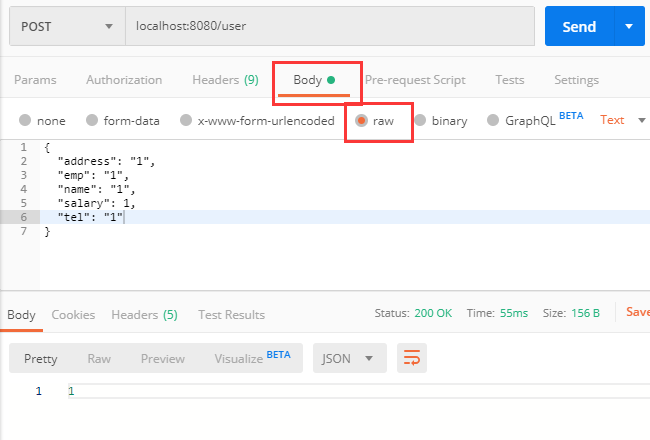Click the Send button
Screen dimensions: 650x440
[579, 27]
